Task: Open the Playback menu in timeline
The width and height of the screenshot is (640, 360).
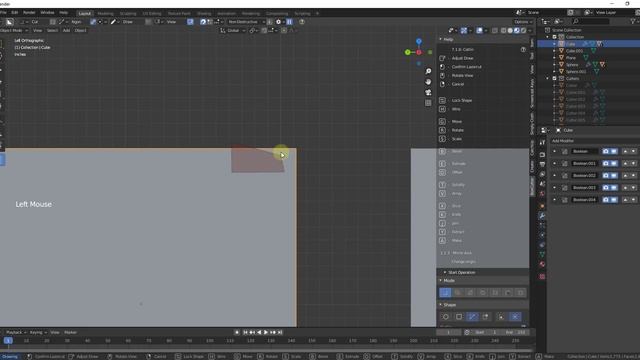Action: pos(16,332)
